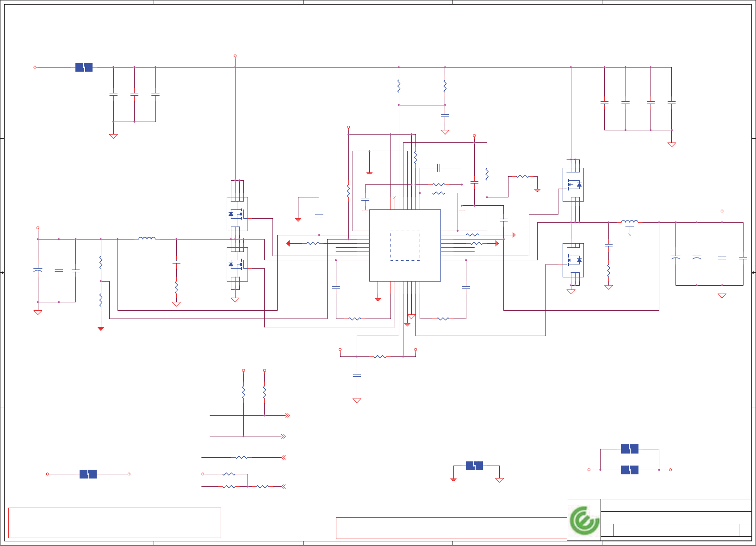
Task: Select the inductor coil on right output line
Action: pos(630,222)
